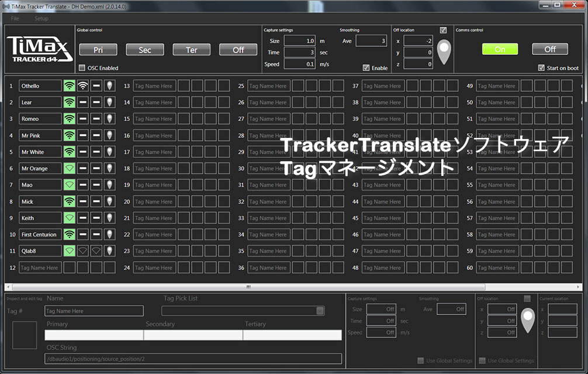The height and width of the screenshot is (374, 588).
Task: Click Mr Pink's location pin icon
Action: [x=109, y=136]
